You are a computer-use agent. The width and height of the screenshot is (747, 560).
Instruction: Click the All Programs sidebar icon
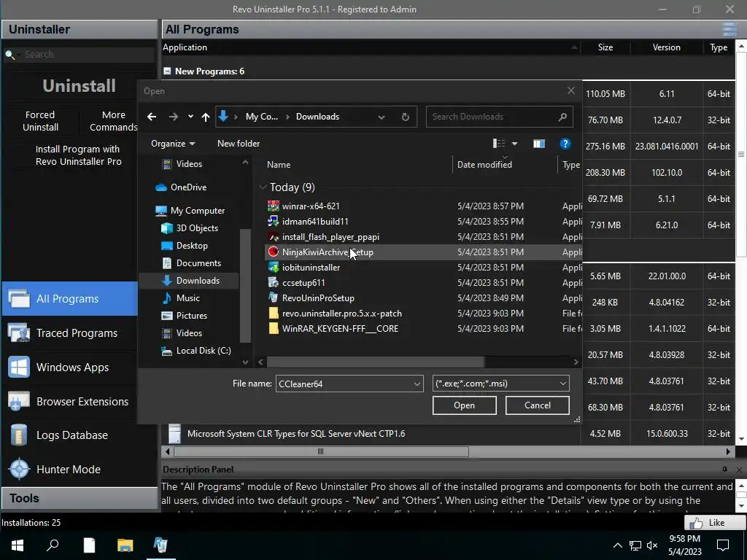pos(19,299)
